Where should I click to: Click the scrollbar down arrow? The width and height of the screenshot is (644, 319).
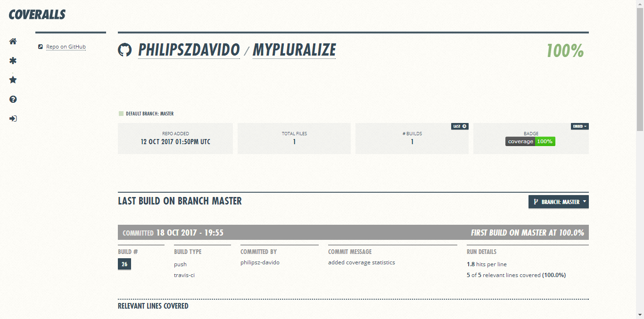click(640, 315)
